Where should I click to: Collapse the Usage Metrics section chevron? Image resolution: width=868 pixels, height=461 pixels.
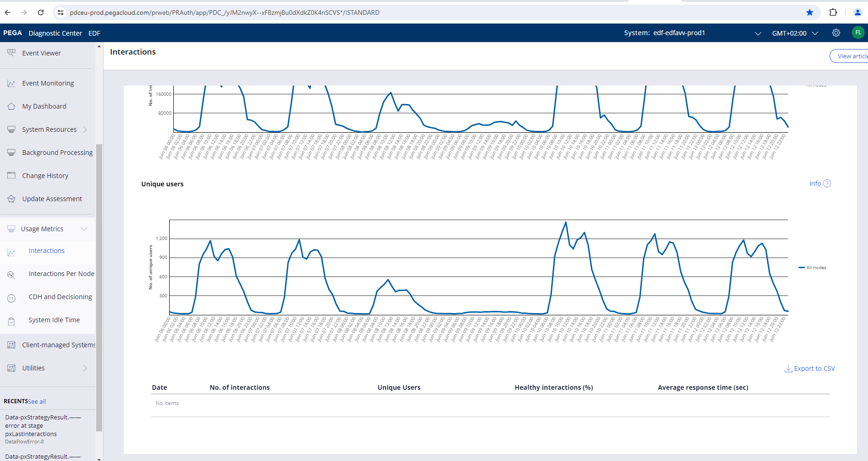(84, 229)
